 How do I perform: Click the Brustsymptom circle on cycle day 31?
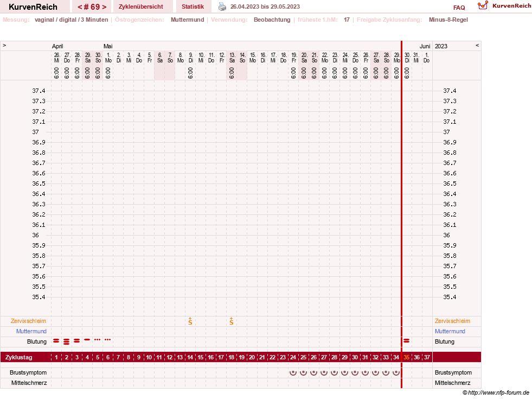(x=365, y=372)
